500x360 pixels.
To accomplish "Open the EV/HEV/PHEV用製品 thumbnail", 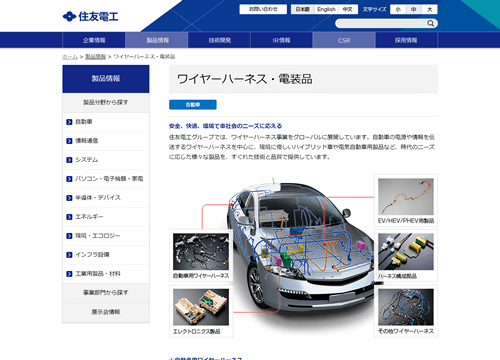I will (x=406, y=200).
